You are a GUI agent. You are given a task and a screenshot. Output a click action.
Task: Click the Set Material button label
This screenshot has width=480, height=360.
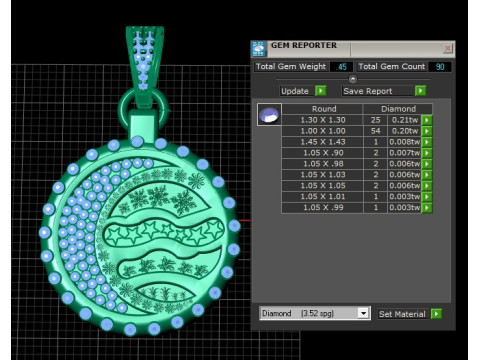click(402, 314)
